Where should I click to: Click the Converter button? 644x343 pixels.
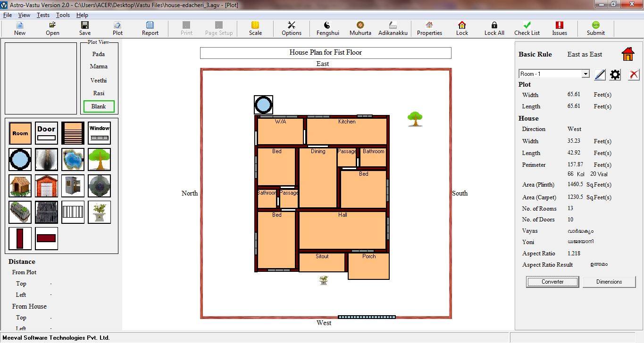552,282
